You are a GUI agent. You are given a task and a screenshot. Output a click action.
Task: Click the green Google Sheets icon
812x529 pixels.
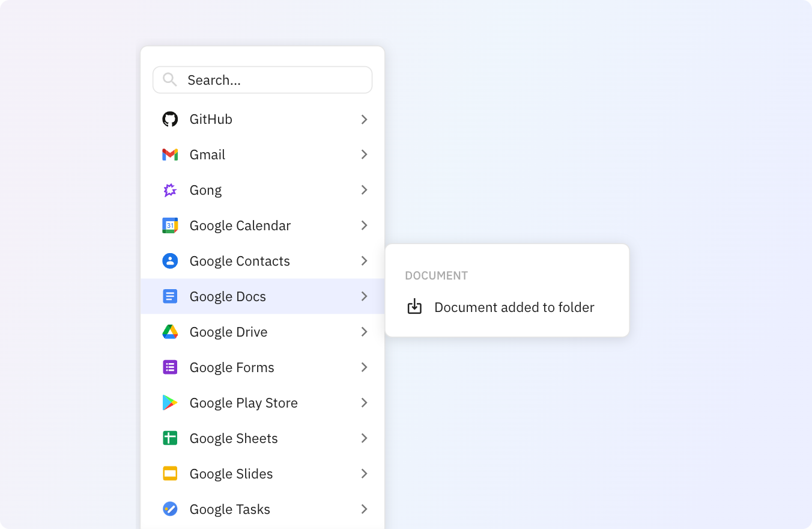[x=170, y=438]
